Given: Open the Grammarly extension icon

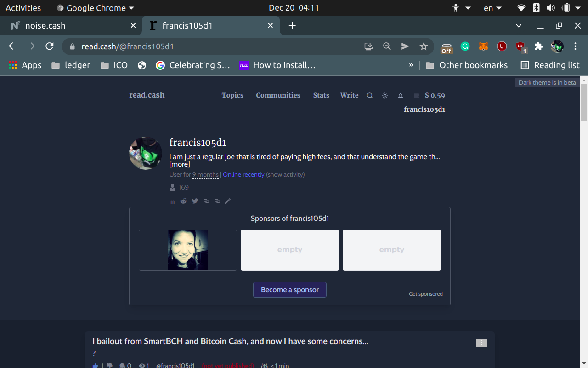Looking at the screenshot, I should click(x=465, y=46).
